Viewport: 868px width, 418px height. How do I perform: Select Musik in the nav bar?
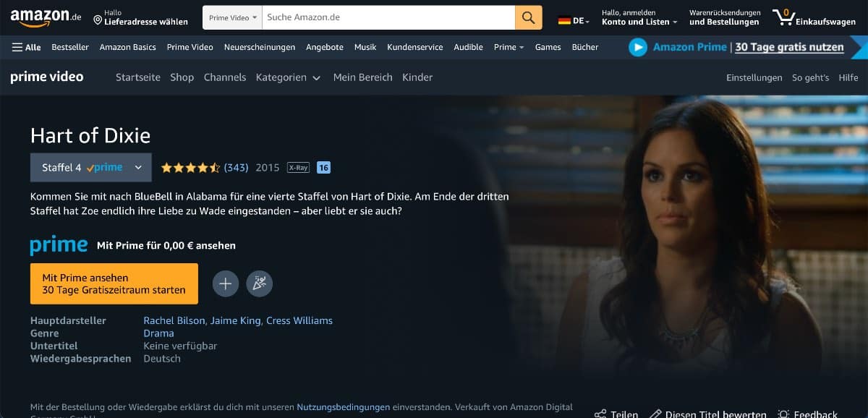(x=365, y=47)
